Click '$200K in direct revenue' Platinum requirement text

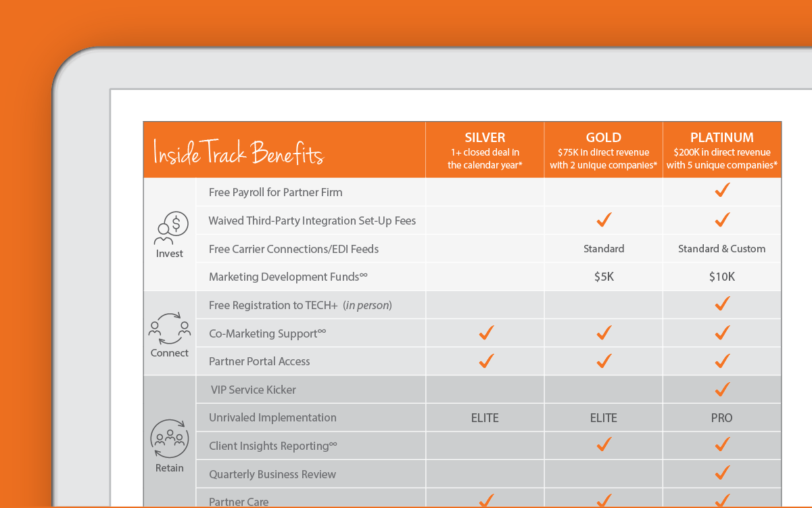[722, 153]
